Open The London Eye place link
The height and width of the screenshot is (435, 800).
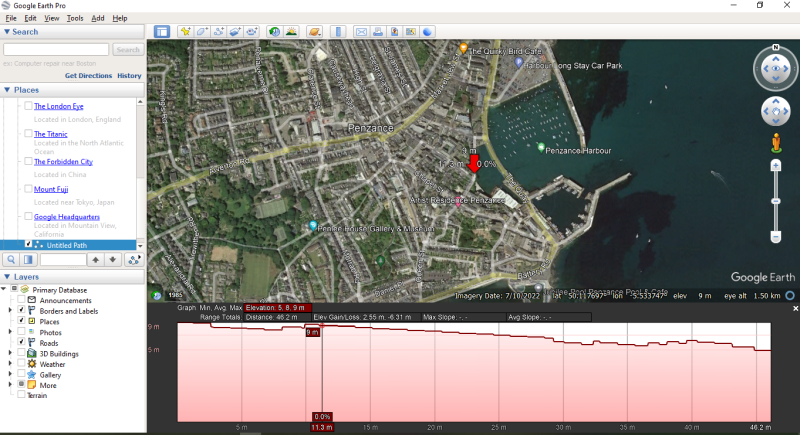point(59,106)
